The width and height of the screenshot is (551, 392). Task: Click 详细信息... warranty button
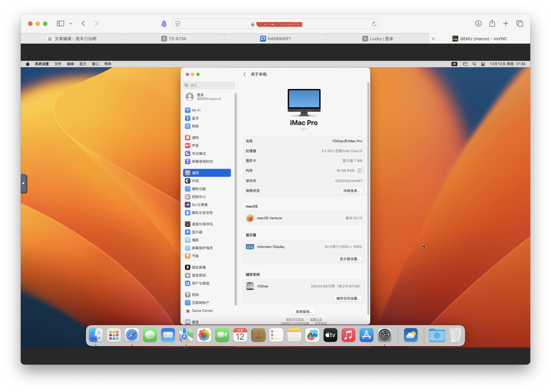tap(351, 191)
